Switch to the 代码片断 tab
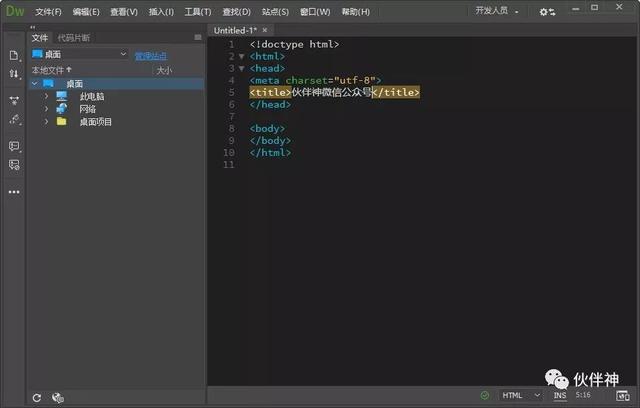 (x=73, y=37)
